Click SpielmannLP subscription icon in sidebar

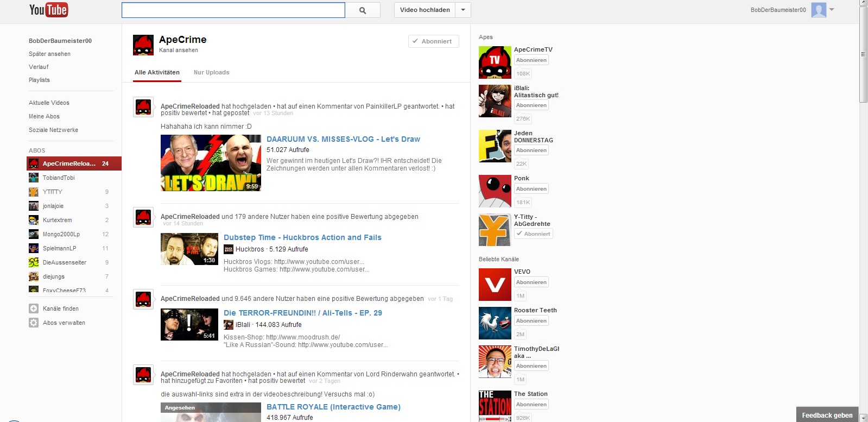point(34,248)
